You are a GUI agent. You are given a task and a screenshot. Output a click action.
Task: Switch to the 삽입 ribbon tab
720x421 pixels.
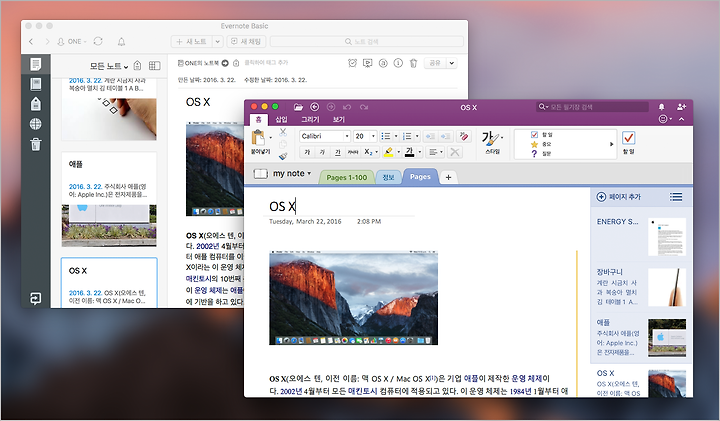(281, 119)
